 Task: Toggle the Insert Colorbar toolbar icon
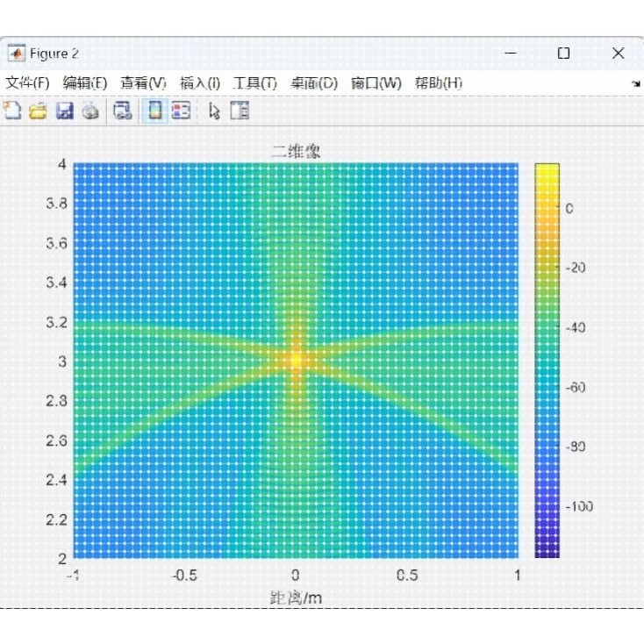pyautogui.click(x=154, y=111)
